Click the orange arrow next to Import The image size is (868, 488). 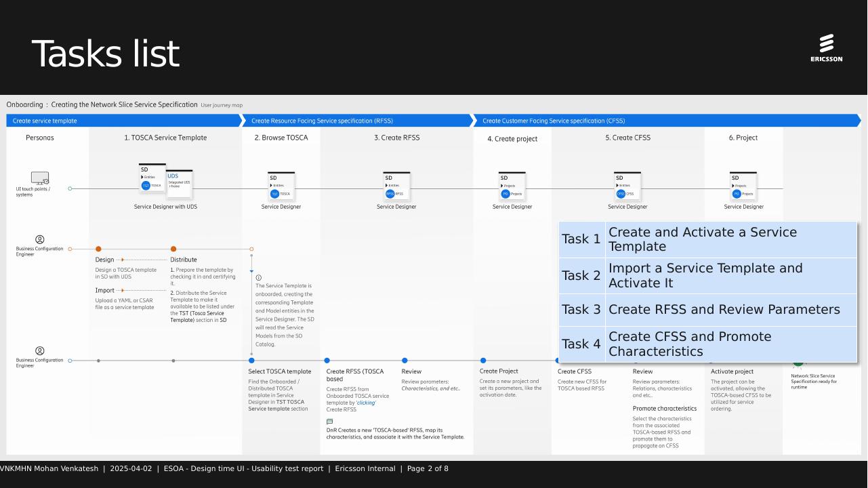click(122, 290)
